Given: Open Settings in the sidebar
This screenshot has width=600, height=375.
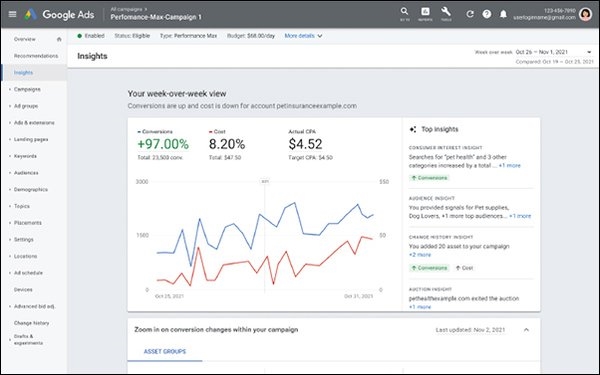Looking at the screenshot, I should (x=24, y=240).
